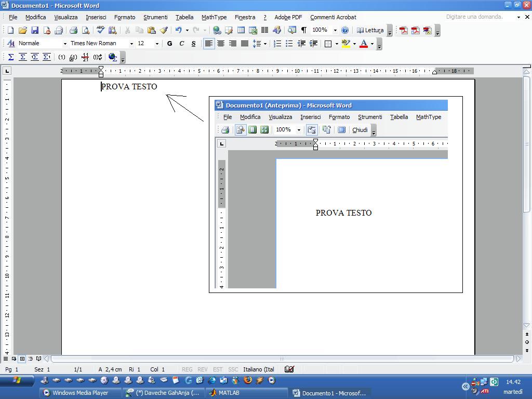This screenshot has height=399, width=532.
Task: Open the Formato menu
Action: point(125,17)
